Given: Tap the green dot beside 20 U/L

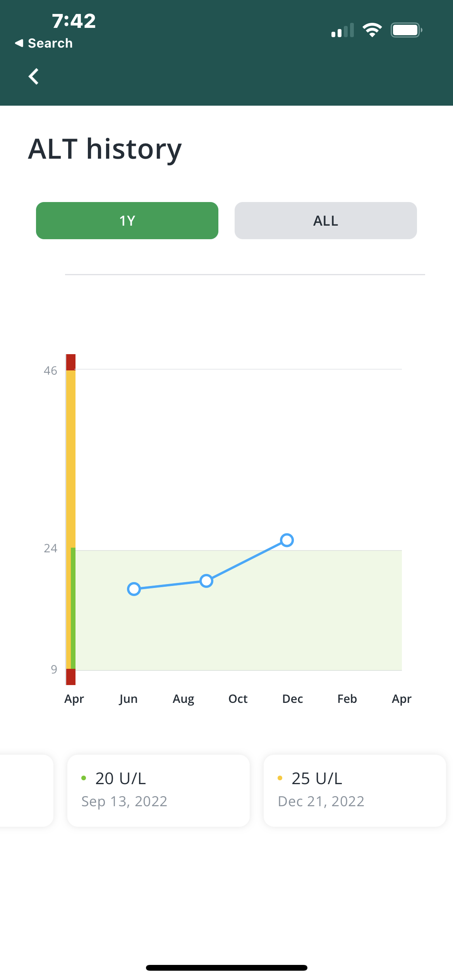Looking at the screenshot, I should [x=84, y=778].
